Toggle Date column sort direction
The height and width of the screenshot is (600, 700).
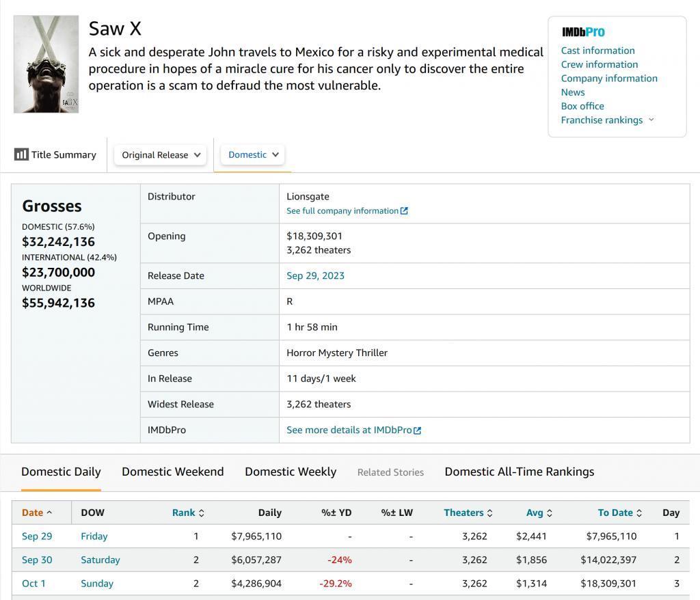click(49, 513)
